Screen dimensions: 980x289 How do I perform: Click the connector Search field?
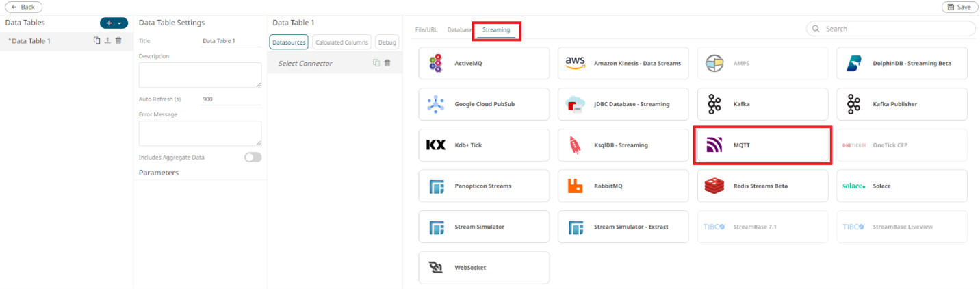897,29
